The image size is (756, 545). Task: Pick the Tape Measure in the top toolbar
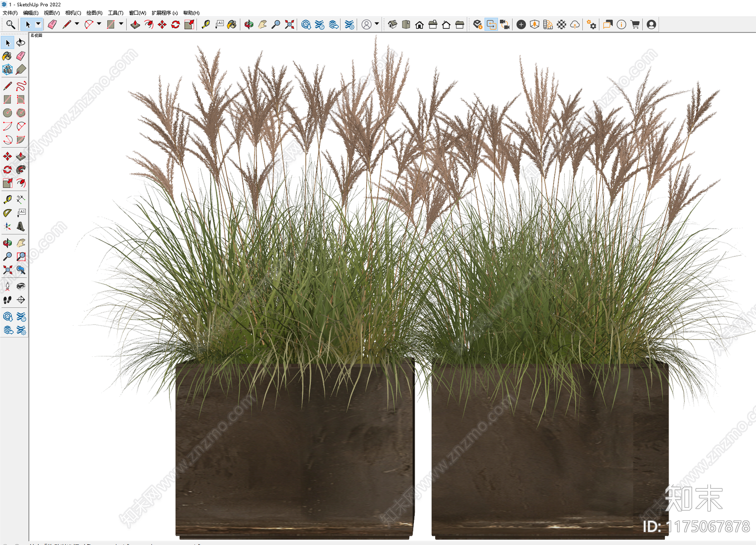tap(206, 25)
